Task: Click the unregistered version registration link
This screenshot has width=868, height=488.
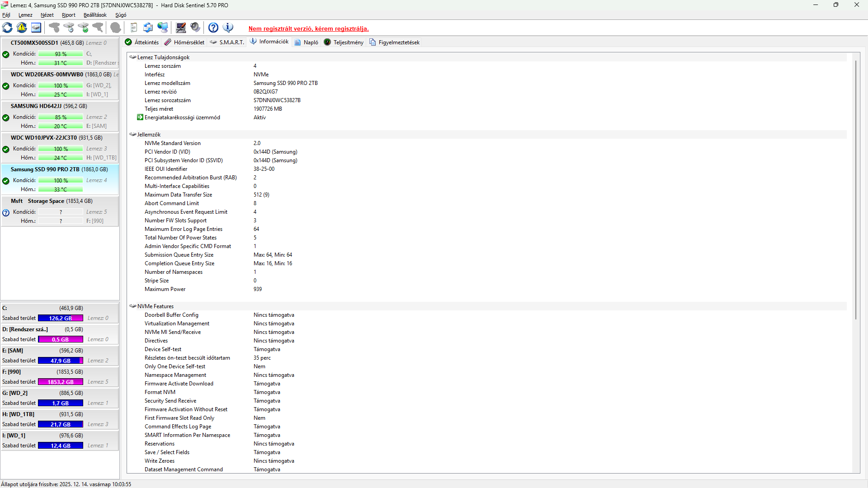Action: tap(308, 28)
